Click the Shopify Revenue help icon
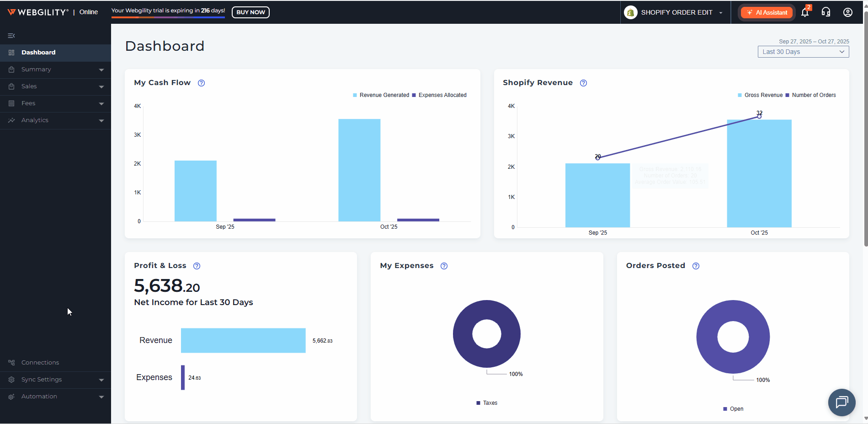This screenshot has height=424, width=868. point(583,83)
